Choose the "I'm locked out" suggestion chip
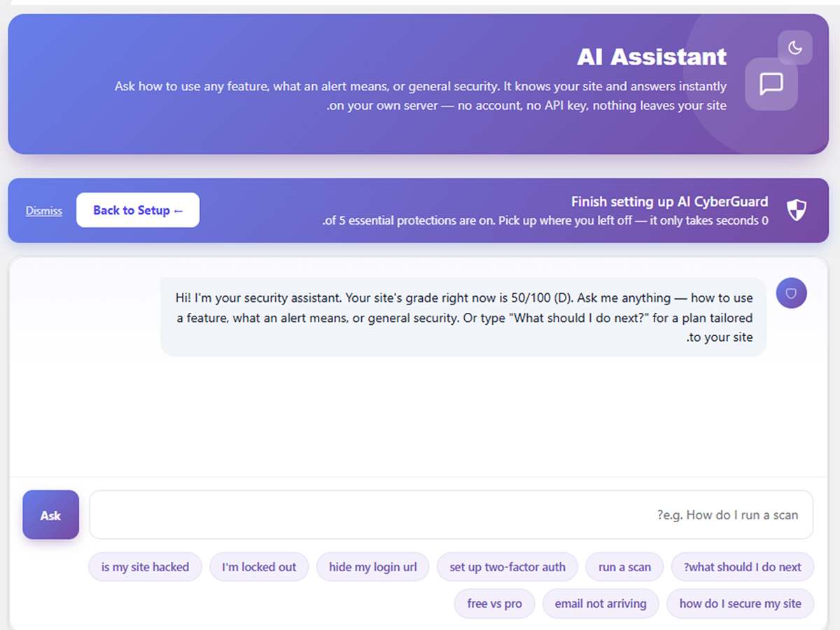The image size is (840, 630). point(259,567)
